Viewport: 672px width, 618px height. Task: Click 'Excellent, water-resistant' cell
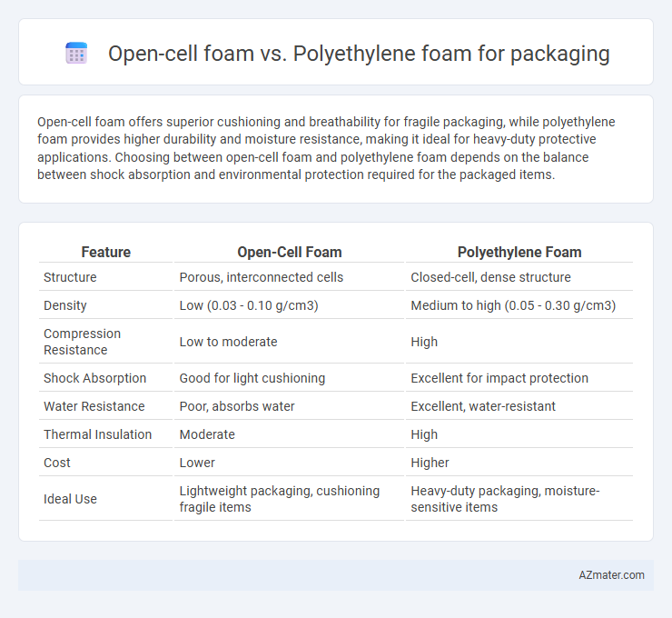pos(483,406)
